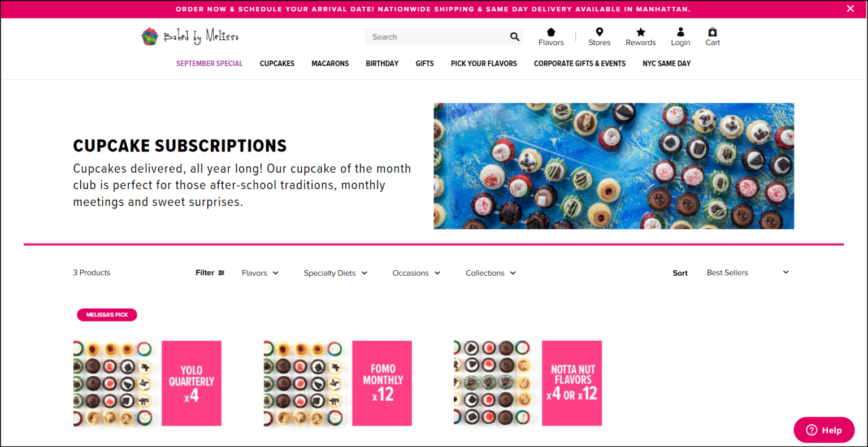Open the Best Sellers sort dropdown
868x447 pixels.
click(747, 272)
